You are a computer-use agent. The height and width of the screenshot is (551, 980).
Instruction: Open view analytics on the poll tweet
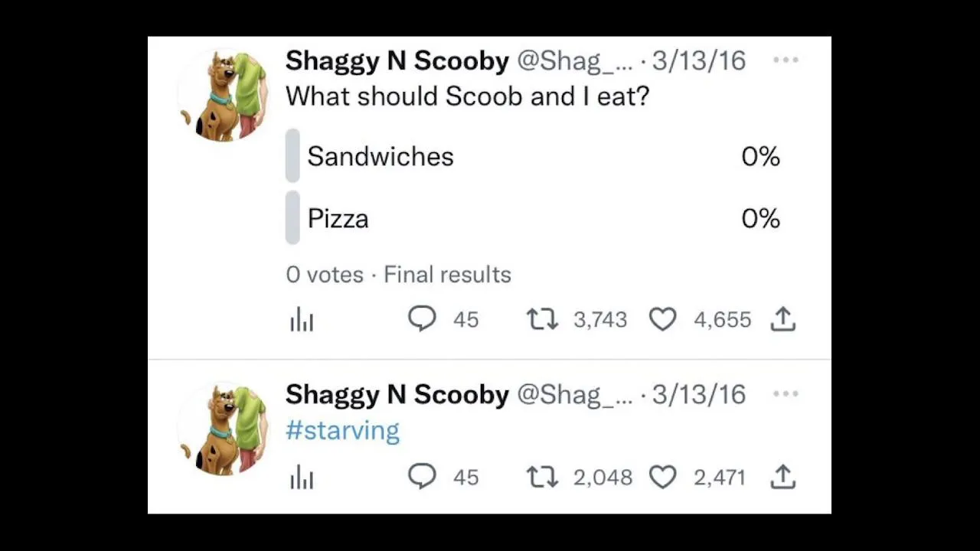pos(302,321)
